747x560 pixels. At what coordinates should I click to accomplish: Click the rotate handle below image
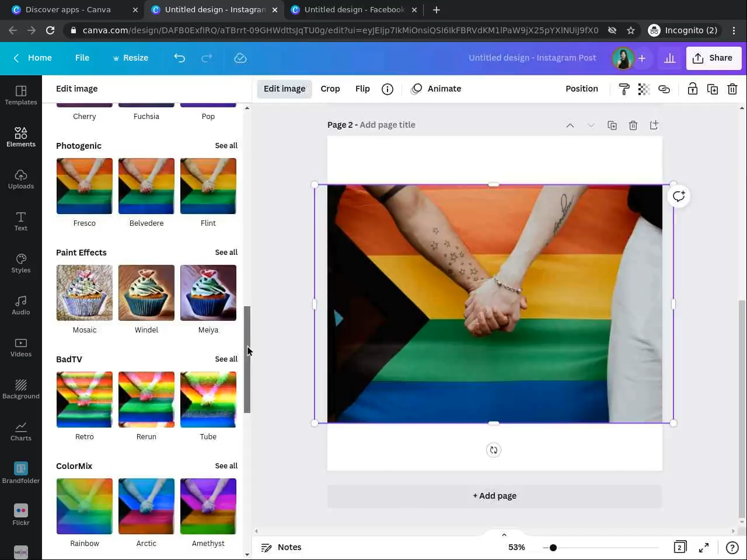(494, 450)
